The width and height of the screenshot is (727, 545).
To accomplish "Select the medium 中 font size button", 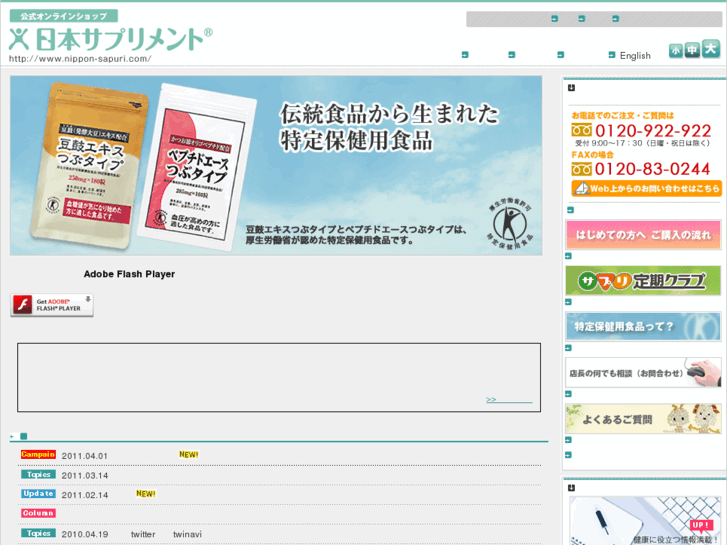I will (692, 50).
